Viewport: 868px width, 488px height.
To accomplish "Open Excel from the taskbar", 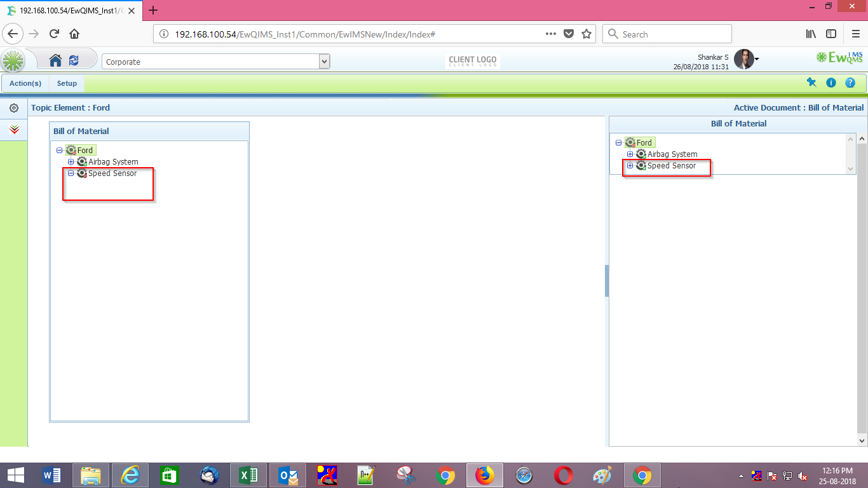I will [x=248, y=475].
